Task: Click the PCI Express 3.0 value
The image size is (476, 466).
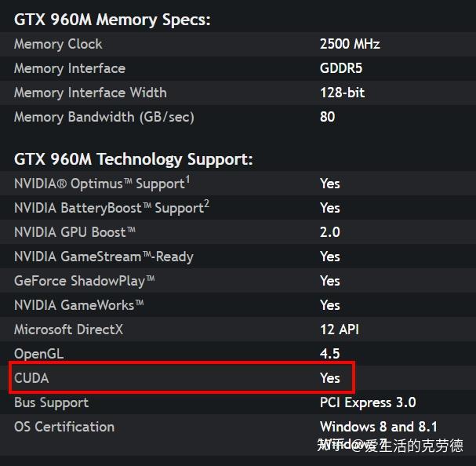Action: point(368,402)
